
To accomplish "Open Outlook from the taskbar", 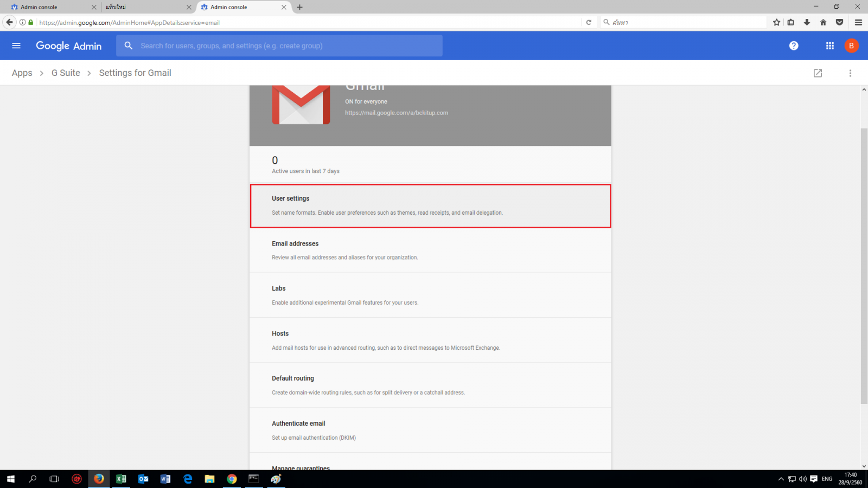I will (143, 479).
